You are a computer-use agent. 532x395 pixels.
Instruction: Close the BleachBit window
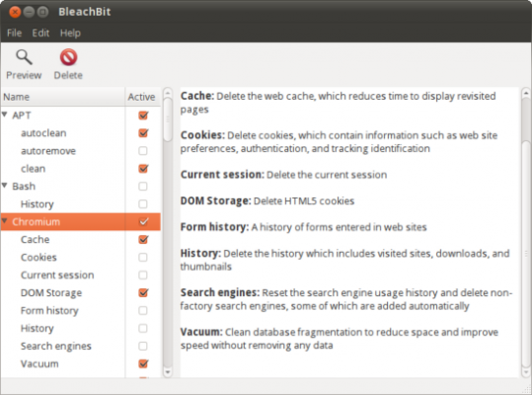pos(15,12)
